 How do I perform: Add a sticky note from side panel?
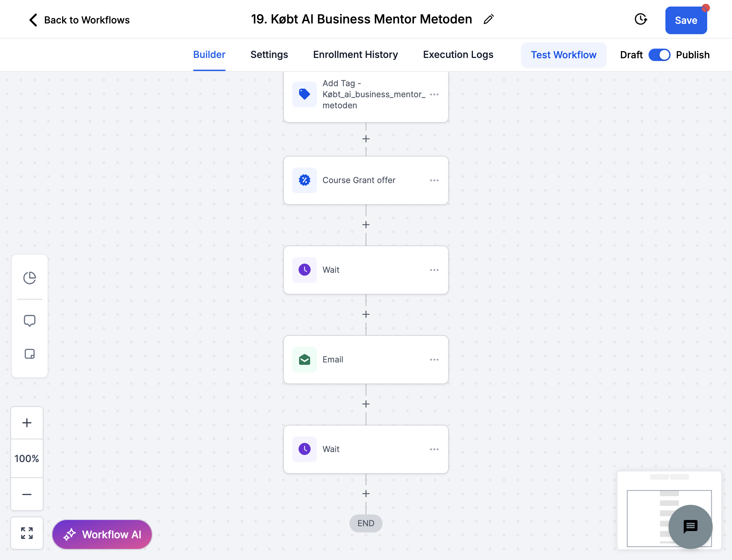(30, 354)
